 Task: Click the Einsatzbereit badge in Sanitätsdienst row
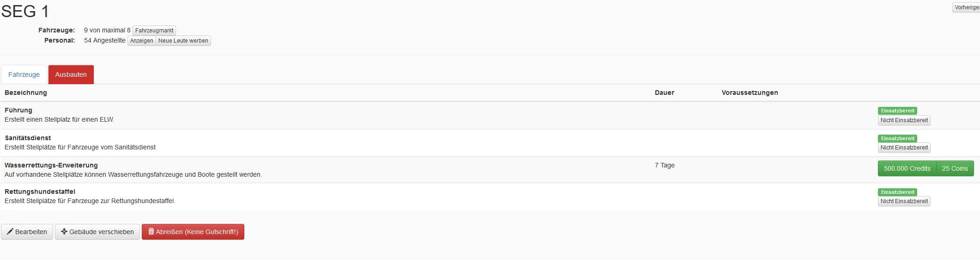(x=897, y=138)
